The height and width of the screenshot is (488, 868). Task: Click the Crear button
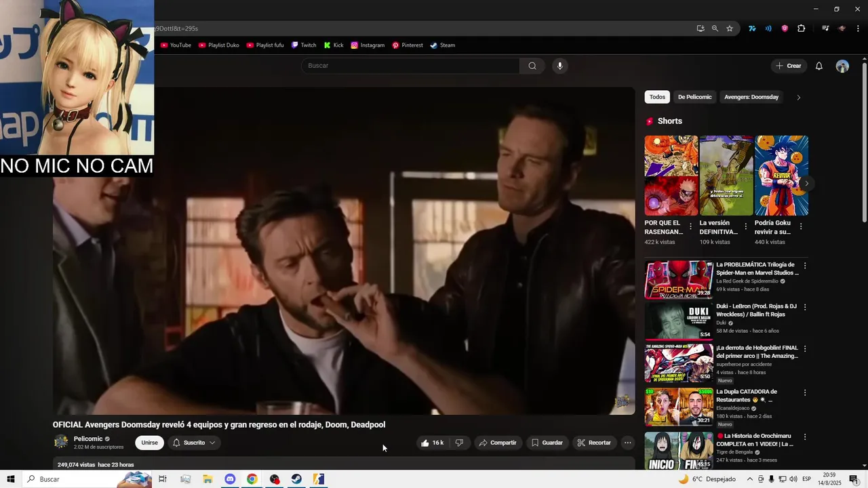pyautogui.click(x=789, y=66)
